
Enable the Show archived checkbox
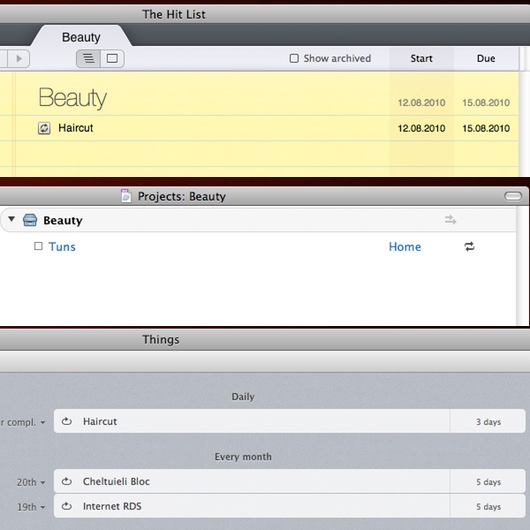point(294,58)
